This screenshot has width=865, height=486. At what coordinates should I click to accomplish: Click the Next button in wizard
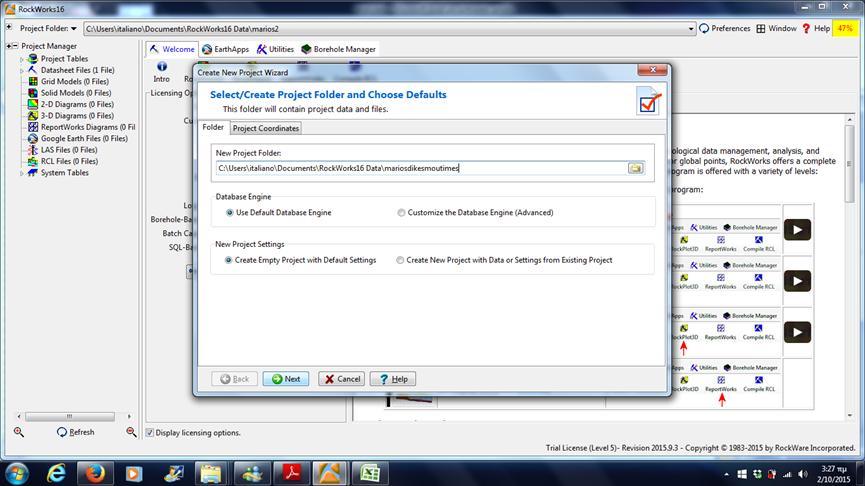pos(286,379)
